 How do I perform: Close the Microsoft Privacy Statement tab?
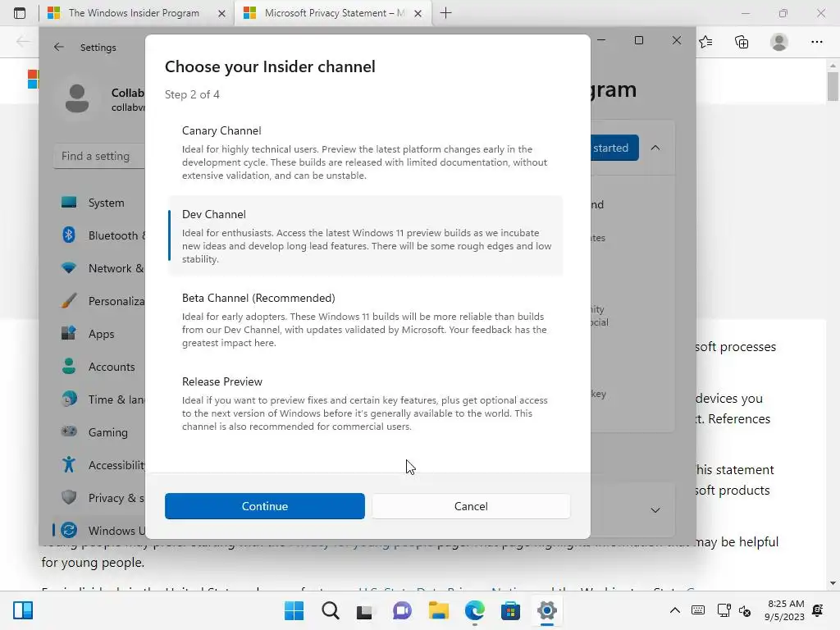click(418, 13)
